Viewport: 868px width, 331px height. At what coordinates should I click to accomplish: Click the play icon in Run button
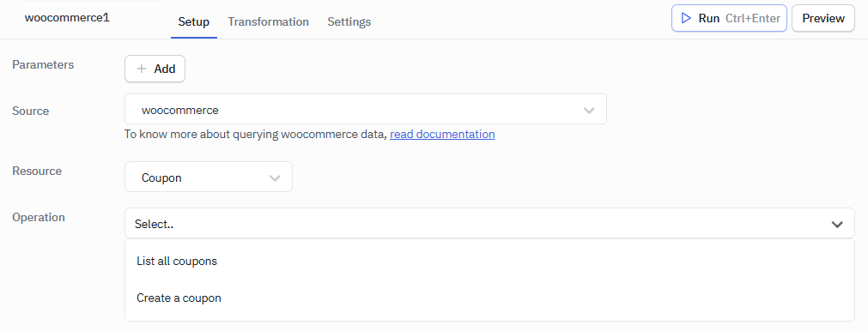tap(686, 18)
